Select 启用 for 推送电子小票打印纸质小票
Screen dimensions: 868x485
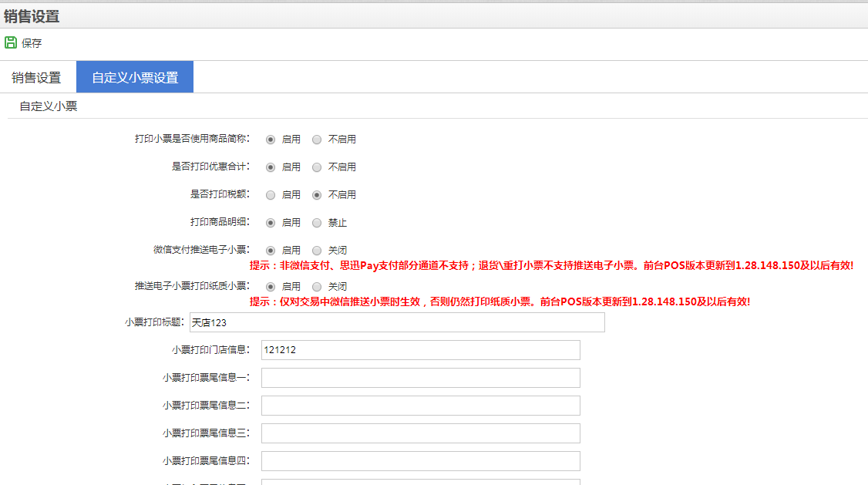pos(270,287)
